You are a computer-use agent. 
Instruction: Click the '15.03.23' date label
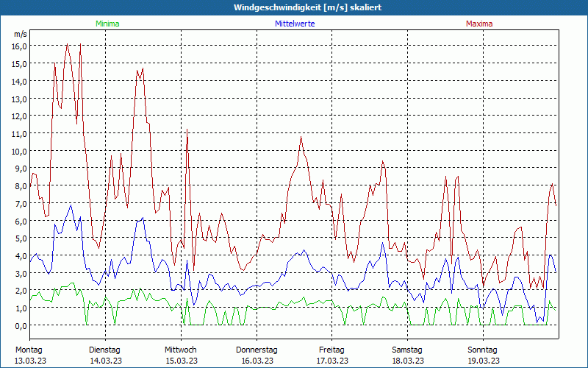(x=182, y=361)
